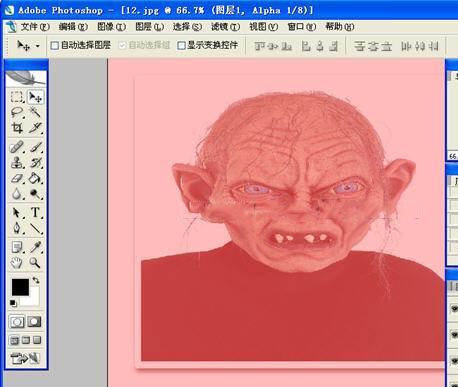Image resolution: width=458 pixels, height=387 pixels.
Task: Click the Adobe Online feather image
Action: coord(26,78)
